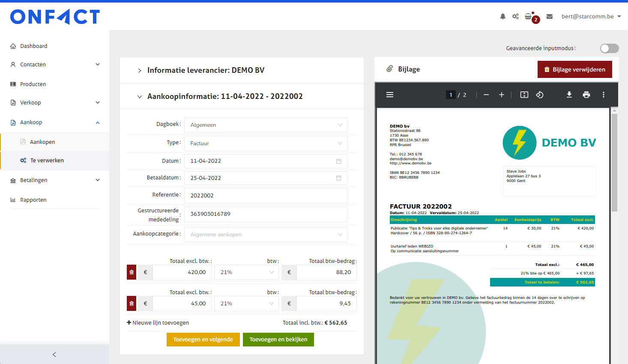Click the Referentie input field
Screen dimensions: 628x364
point(266,196)
